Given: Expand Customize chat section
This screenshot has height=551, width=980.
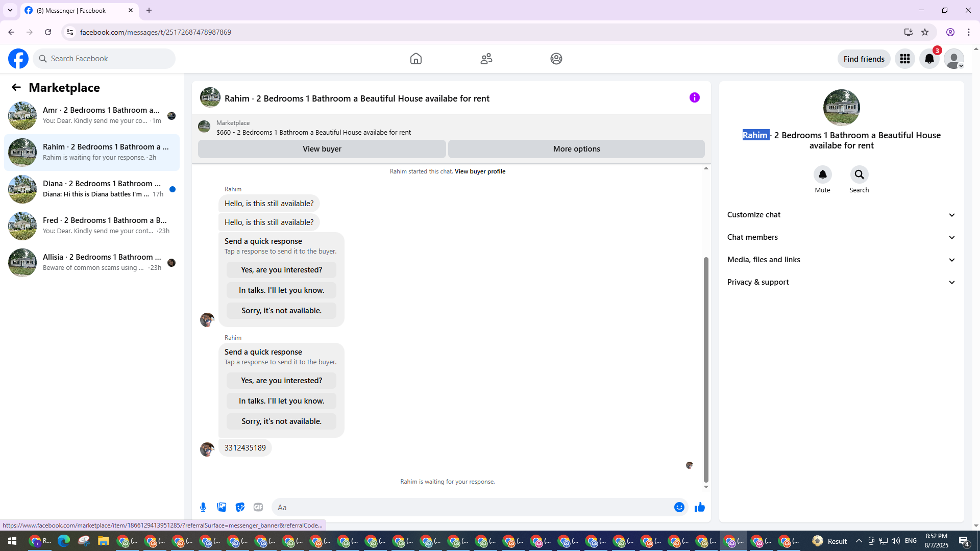Looking at the screenshot, I should click(842, 215).
